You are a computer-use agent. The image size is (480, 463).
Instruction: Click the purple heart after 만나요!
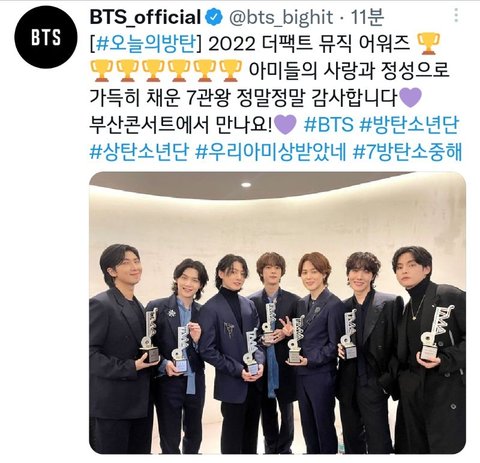coord(285,125)
